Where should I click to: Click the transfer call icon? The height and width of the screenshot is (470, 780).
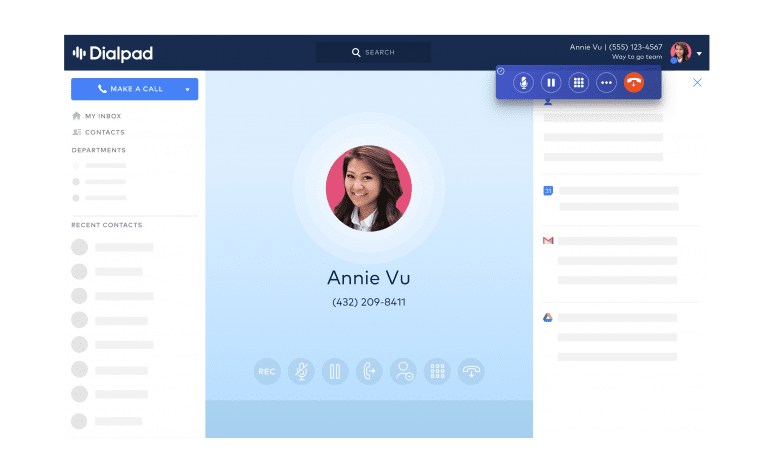[x=369, y=371]
